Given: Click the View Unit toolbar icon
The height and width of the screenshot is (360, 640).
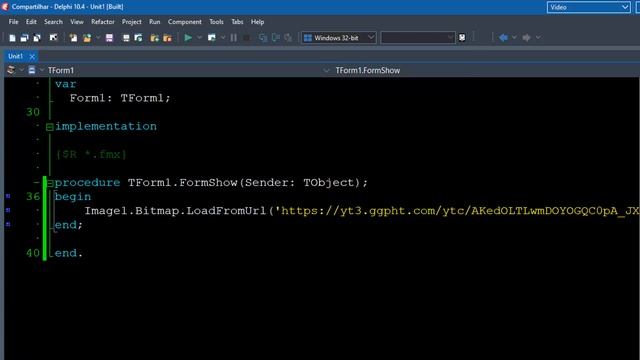Looking at the screenshot, I should click(126, 38).
